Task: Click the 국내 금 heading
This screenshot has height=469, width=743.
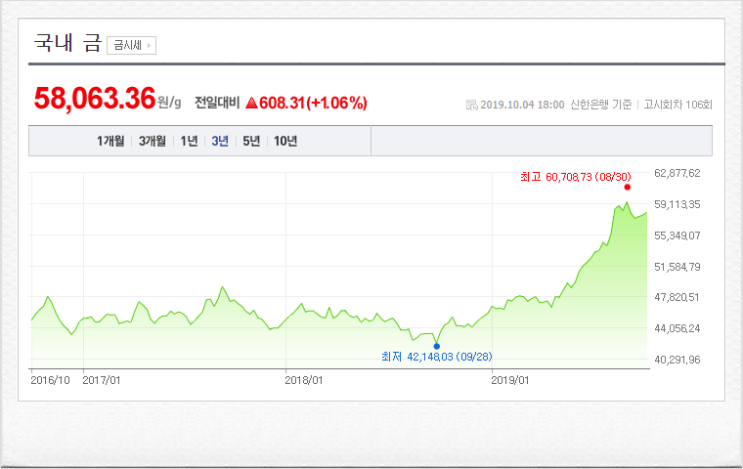Action: tap(68, 43)
